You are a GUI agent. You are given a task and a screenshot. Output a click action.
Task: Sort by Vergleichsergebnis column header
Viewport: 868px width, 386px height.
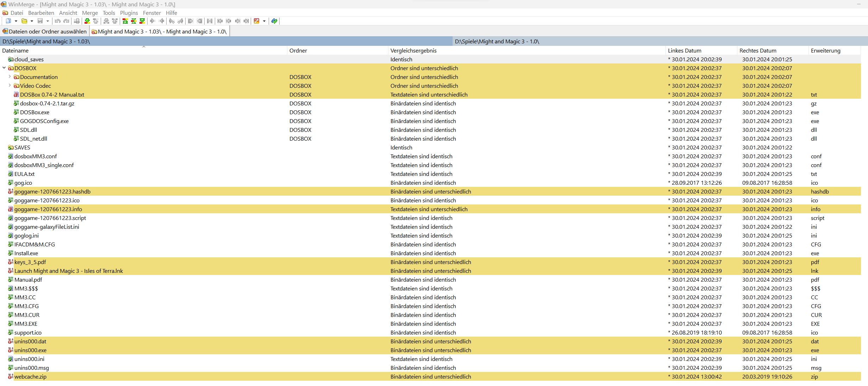click(527, 50)
